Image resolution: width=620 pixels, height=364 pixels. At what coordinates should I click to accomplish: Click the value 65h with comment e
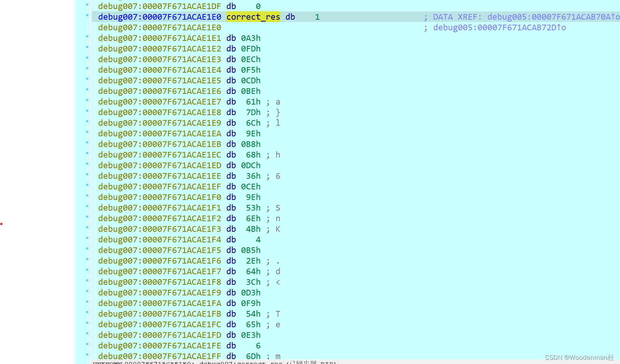pyautogui.click(x=253, y=325)
